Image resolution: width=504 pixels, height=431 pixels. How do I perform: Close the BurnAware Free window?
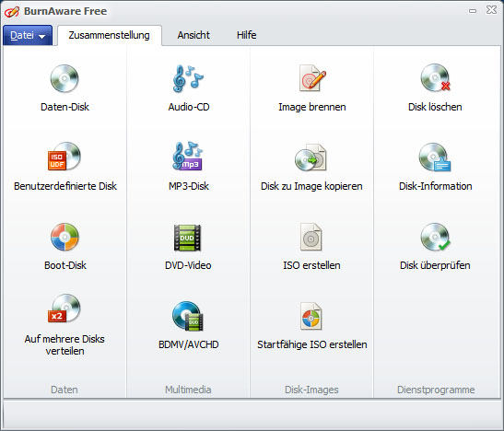pyautogui.click(x=491, y=10)
